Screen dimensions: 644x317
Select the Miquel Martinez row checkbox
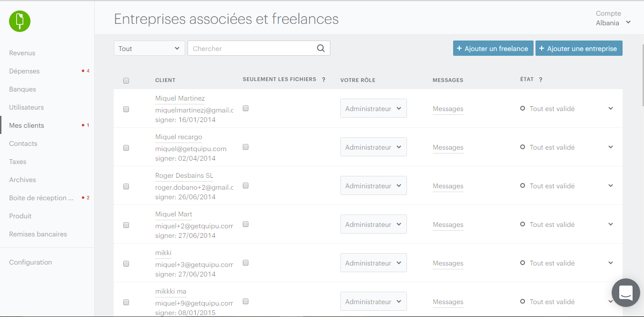coord(126,109)
